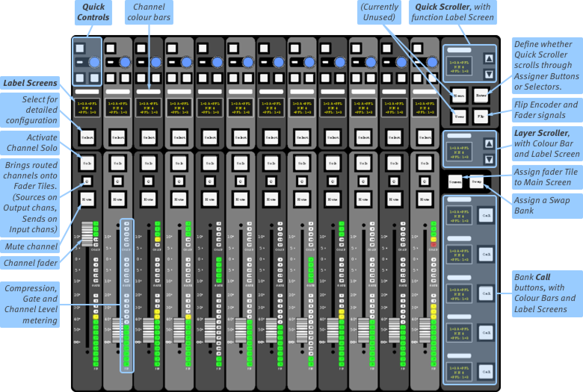583x392 pixels.
Task: Click the third bank Call button
Action: pos(486,293)
